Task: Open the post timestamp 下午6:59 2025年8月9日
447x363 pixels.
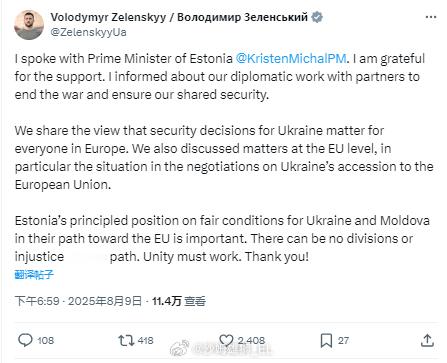Action: (78, 301)
